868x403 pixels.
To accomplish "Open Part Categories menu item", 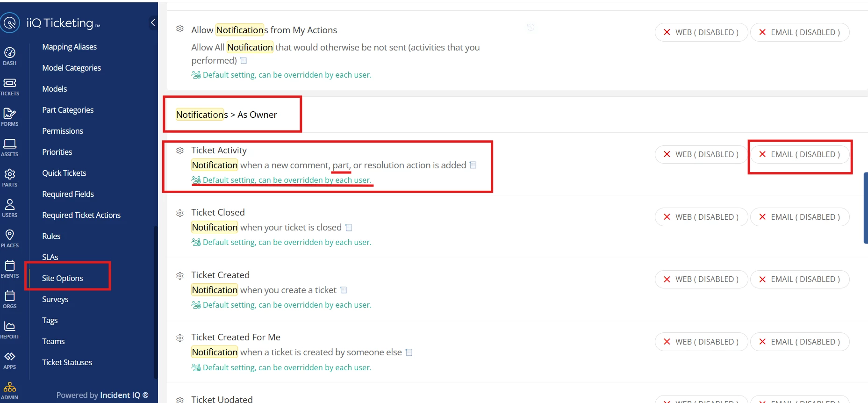I will pos(68,110).
